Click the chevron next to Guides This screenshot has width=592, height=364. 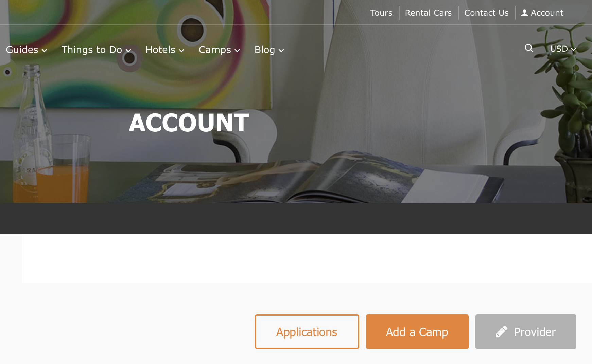(45, 51)
